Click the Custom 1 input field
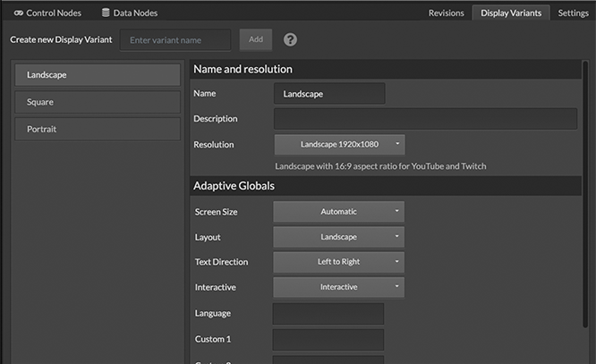 (328, 339)
